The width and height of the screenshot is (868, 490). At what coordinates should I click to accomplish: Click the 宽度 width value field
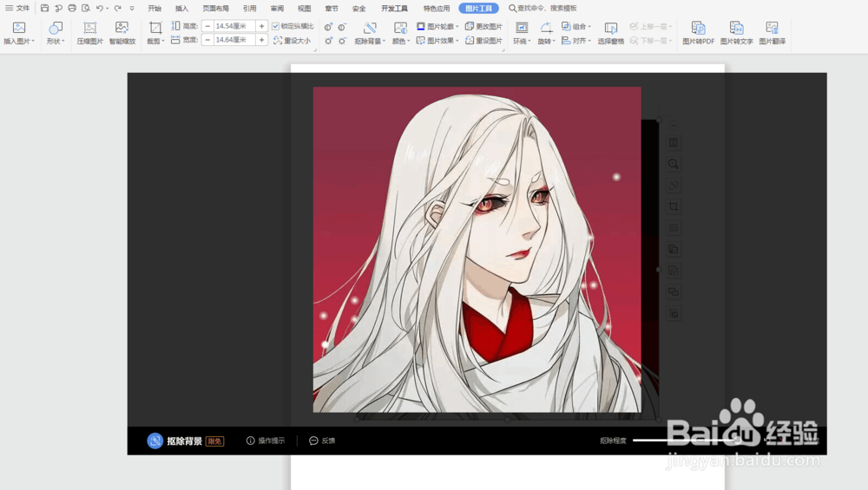click(x=234, y=40)
